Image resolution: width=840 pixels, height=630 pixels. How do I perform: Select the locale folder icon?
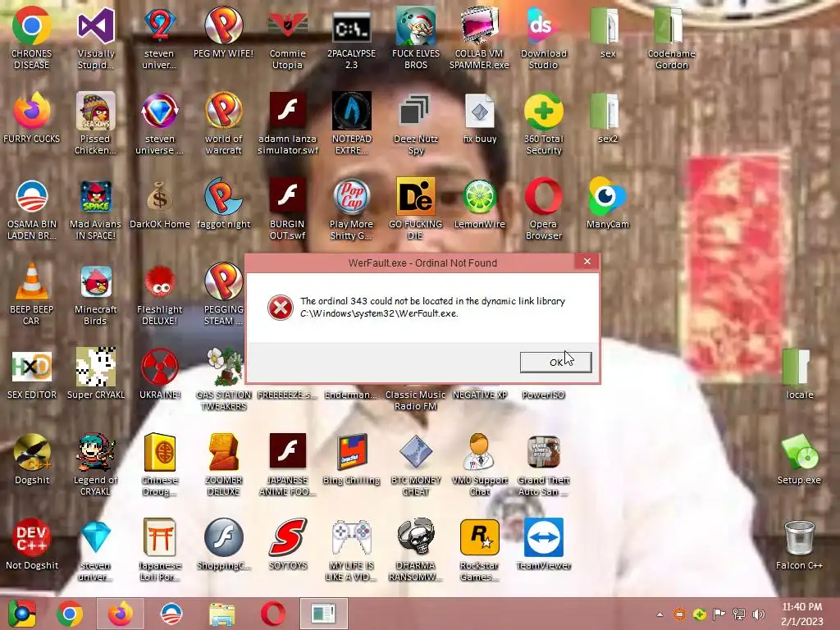pyautogui.click(x=799, y=374)
